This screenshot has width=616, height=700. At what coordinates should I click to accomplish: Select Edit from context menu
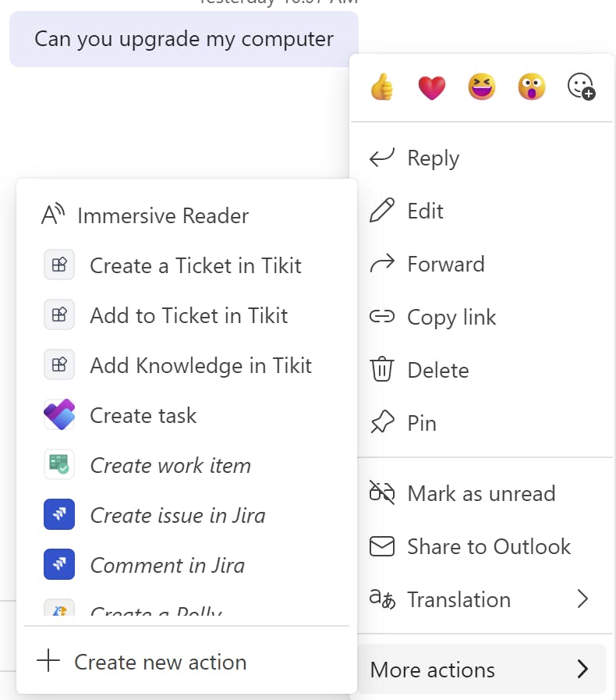point(425,211)
